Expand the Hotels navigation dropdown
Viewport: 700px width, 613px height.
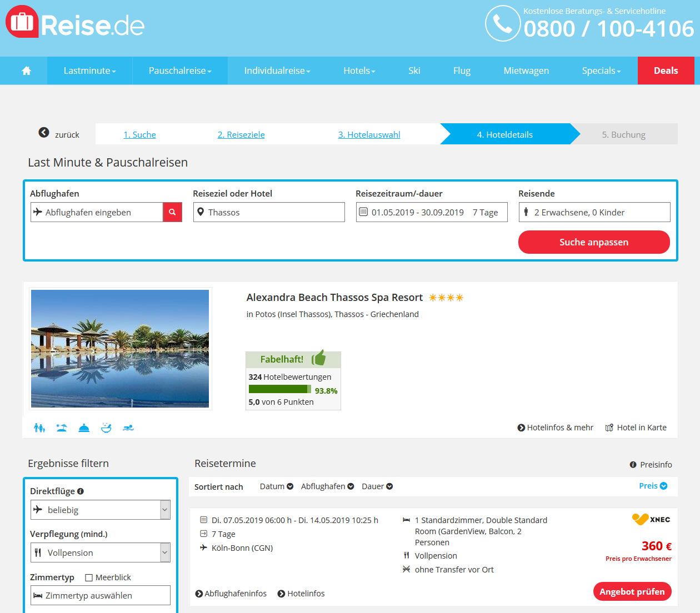(359, 71)
